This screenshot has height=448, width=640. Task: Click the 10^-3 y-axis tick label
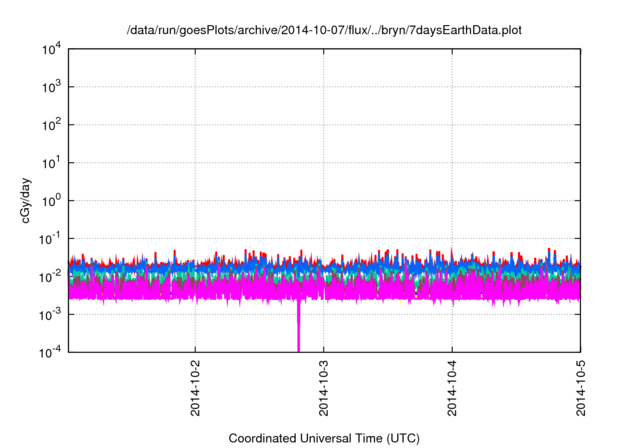click(x=51, y=315)
